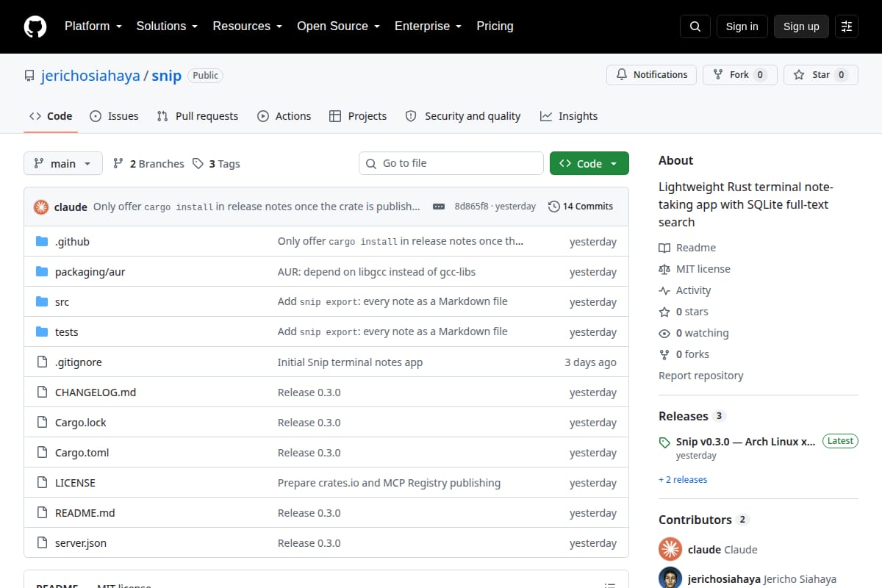Open the .github folder icon
882x588 pixels.
click(42, 242)
